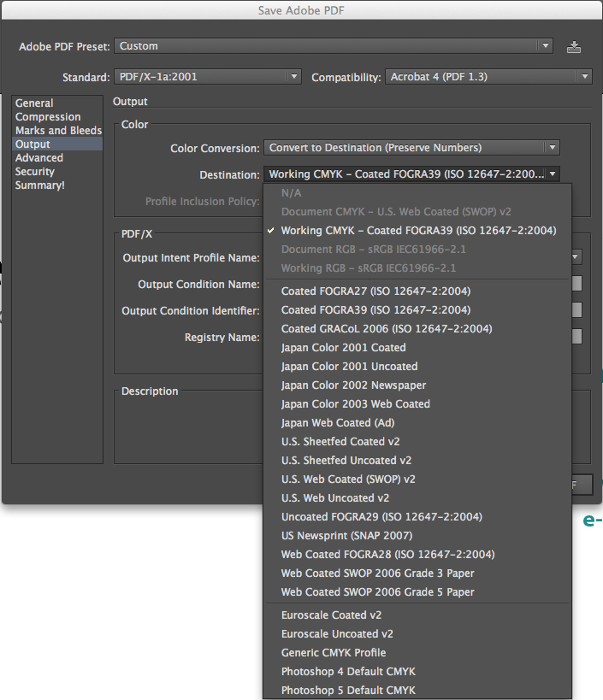Select Generic CMYK Profile
The height and width of the screenshot is (700, 603).
[417, 652]
